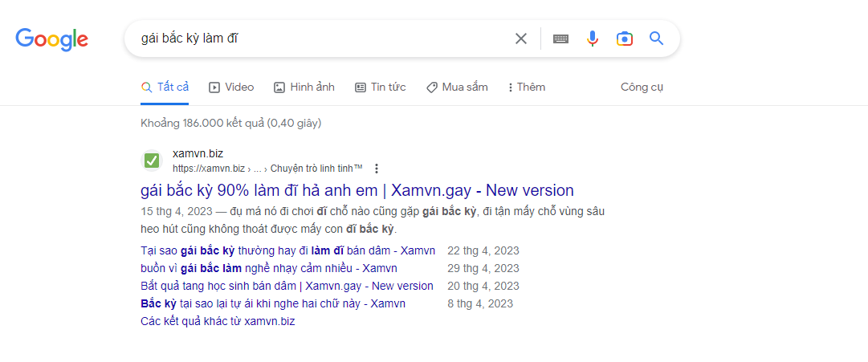The height and width of the screenshot is (362, 868).
Task: Open the Tin tức tab
Action: (381, 87)
